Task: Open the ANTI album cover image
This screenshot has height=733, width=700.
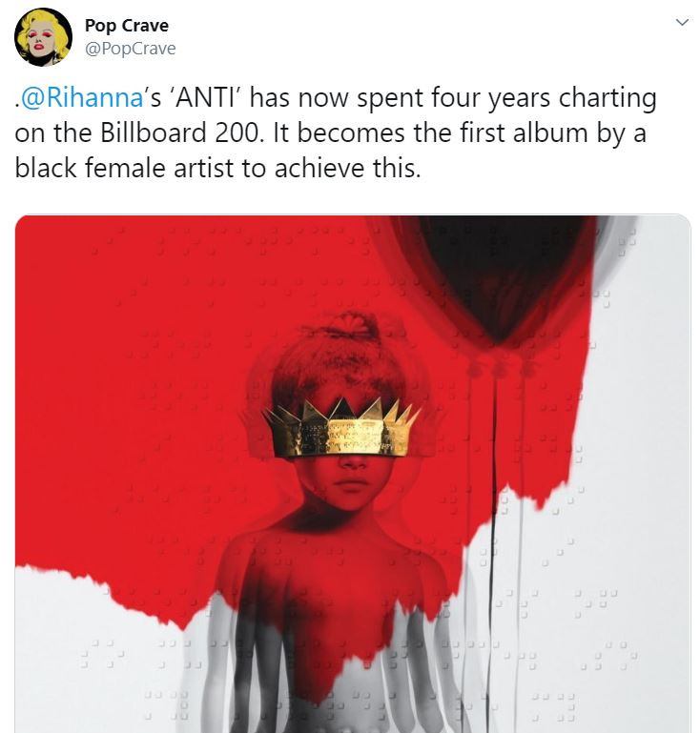Action: pyautogui.click(x=353, y=474)
